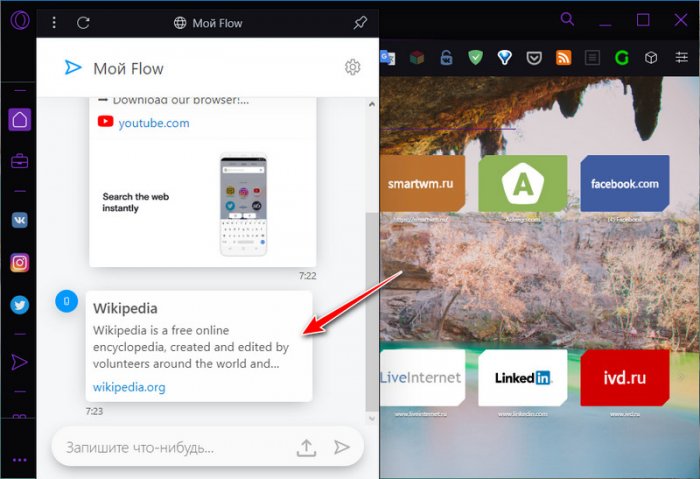The height and width of the screenshot is (479, 700).
Task: Follow the wikipedia.org link
Action: coord(129,387)
